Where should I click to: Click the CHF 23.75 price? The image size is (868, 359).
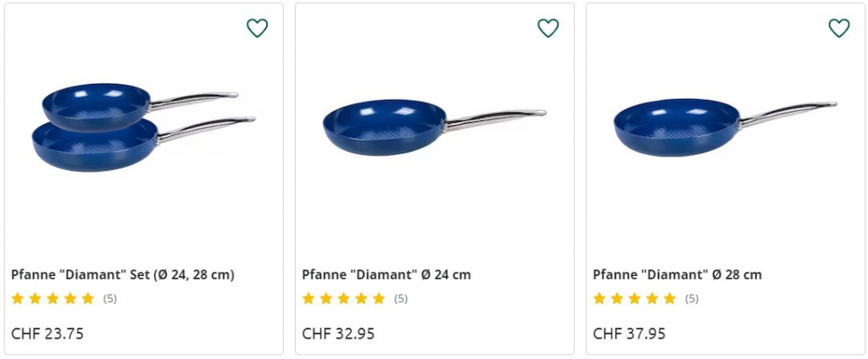tap(47, 333)
